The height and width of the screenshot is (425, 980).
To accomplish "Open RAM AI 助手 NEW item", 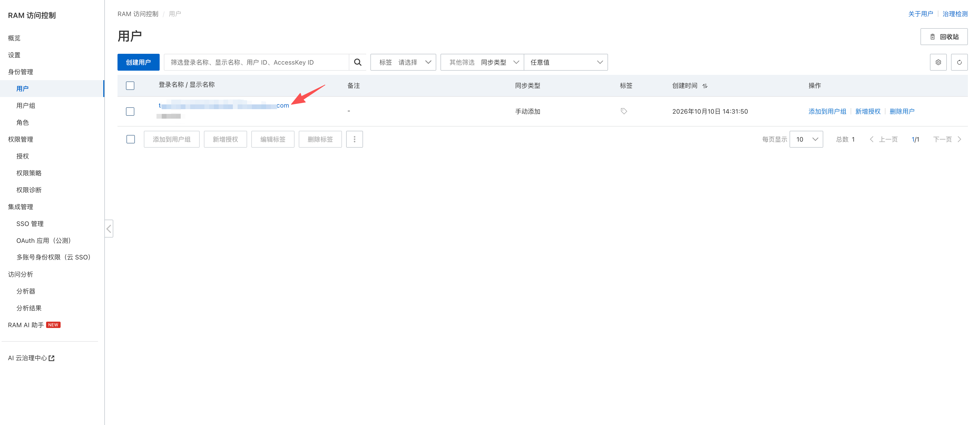I will pos(34,325).
